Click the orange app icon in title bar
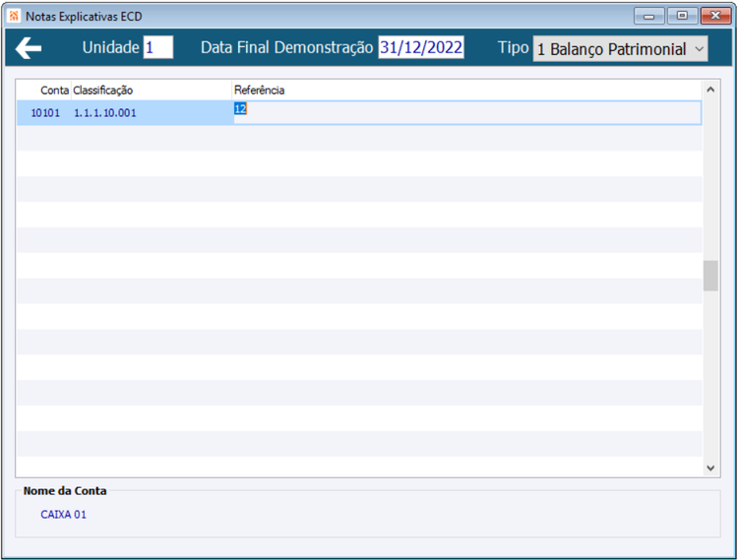The image size is (738, 560). pos(14,16)
